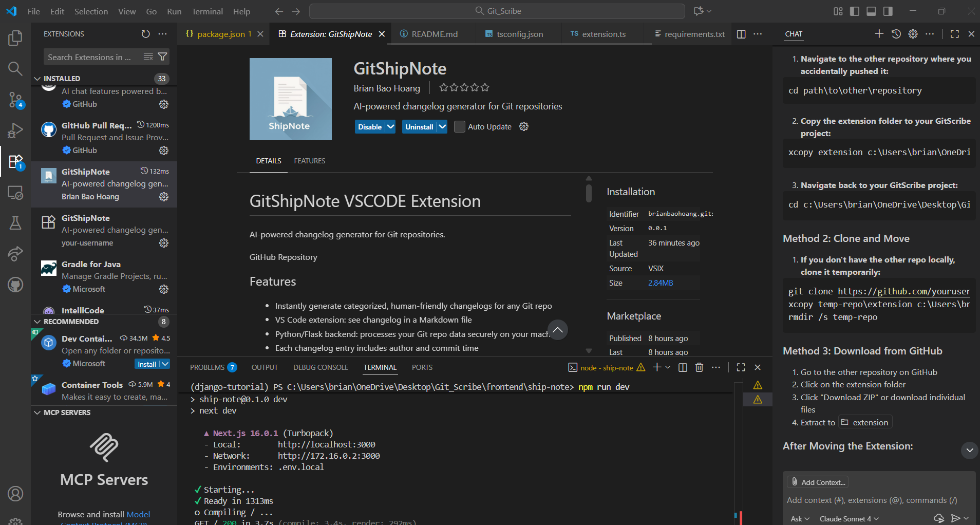Open Claude Sonnet 4 model picker
980x525 pixels.
850,519
